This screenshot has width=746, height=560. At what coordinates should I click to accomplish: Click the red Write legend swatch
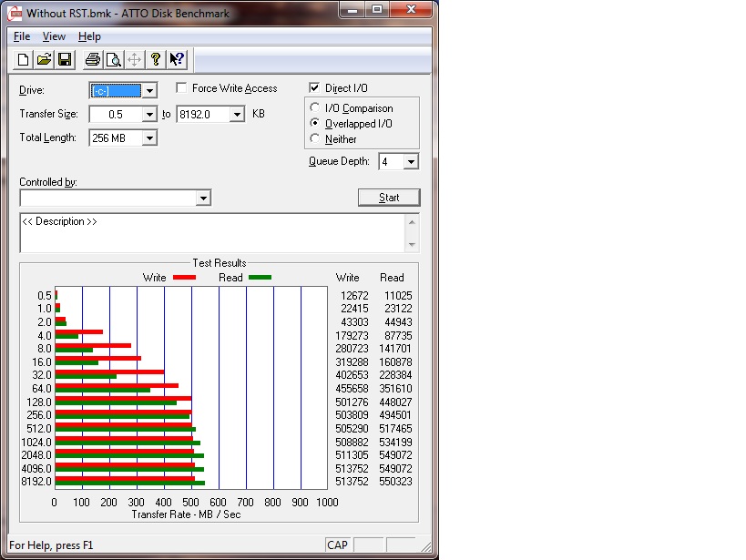(x=184, y=278)
